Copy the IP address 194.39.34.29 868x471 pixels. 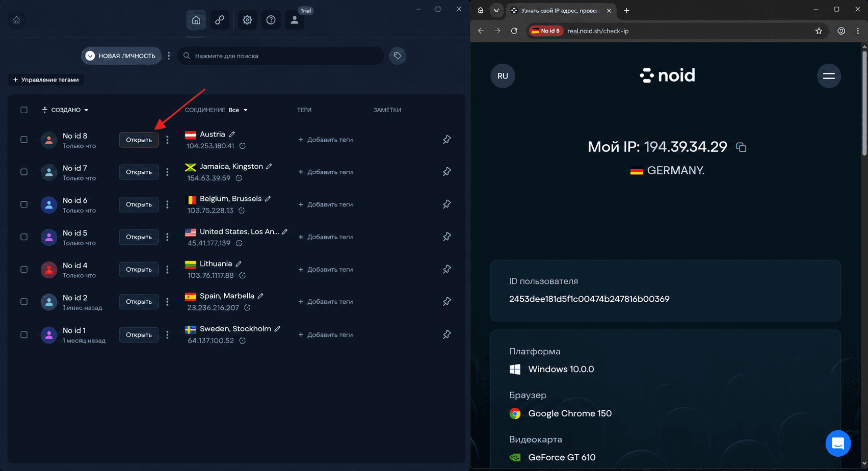(x=741, y=147)
